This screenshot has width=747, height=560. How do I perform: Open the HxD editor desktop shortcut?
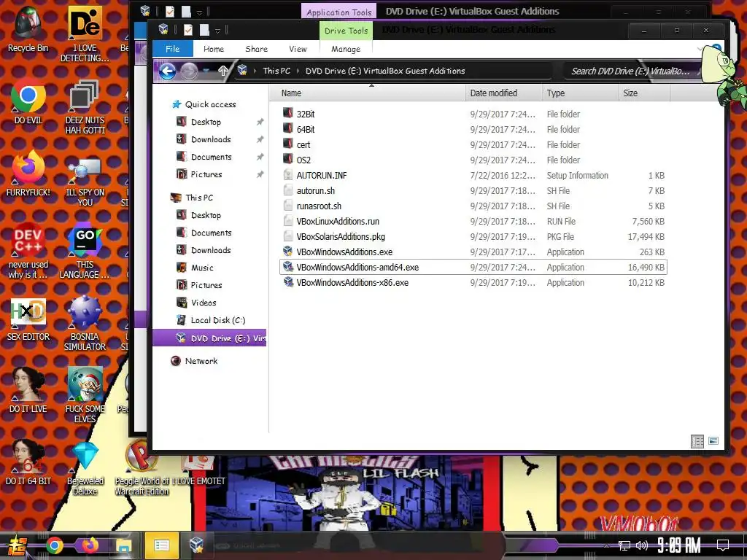point(28,319)
